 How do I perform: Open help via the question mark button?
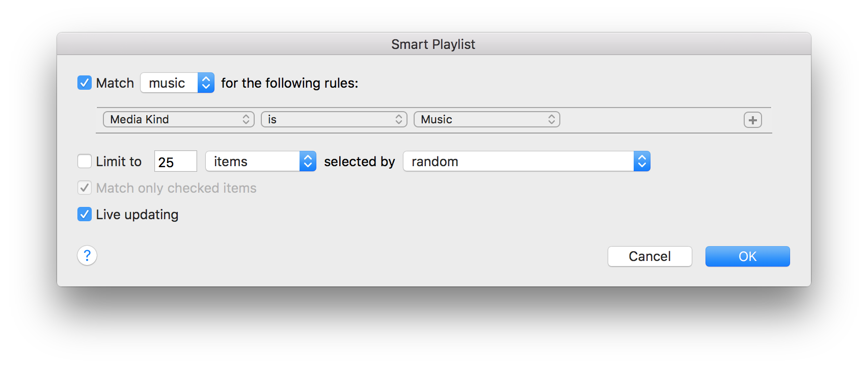click(87, 255)
